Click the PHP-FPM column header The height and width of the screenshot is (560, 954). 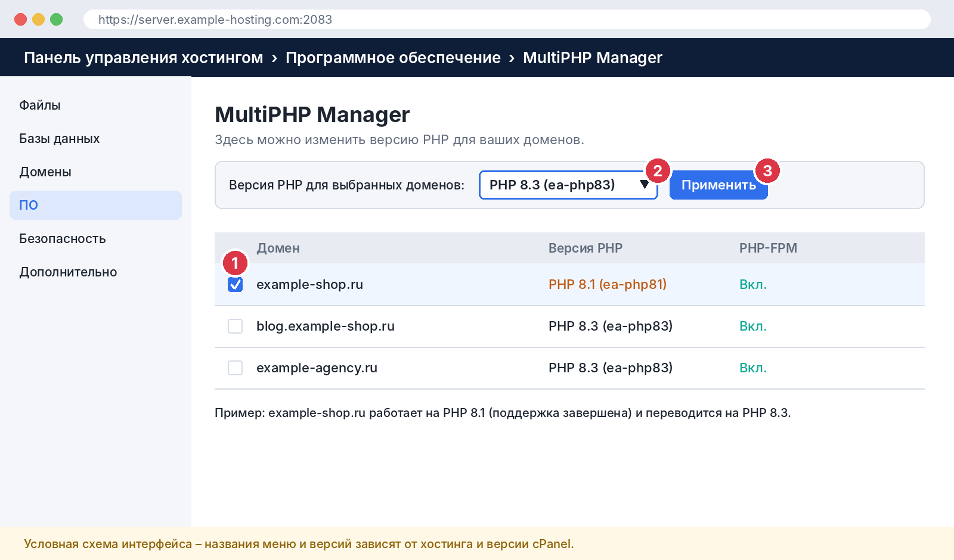click(768, 248)
